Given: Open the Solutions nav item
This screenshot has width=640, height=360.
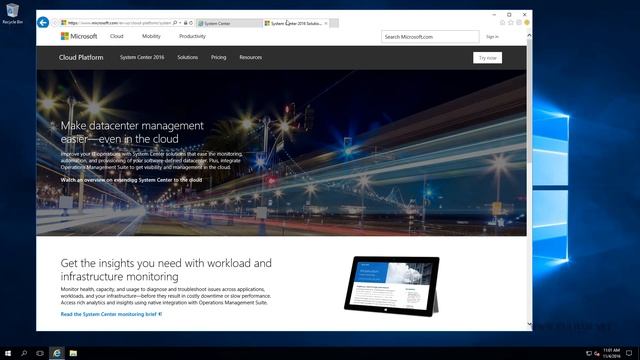Looking at the screenshot, I should click(x=187, y=58).
